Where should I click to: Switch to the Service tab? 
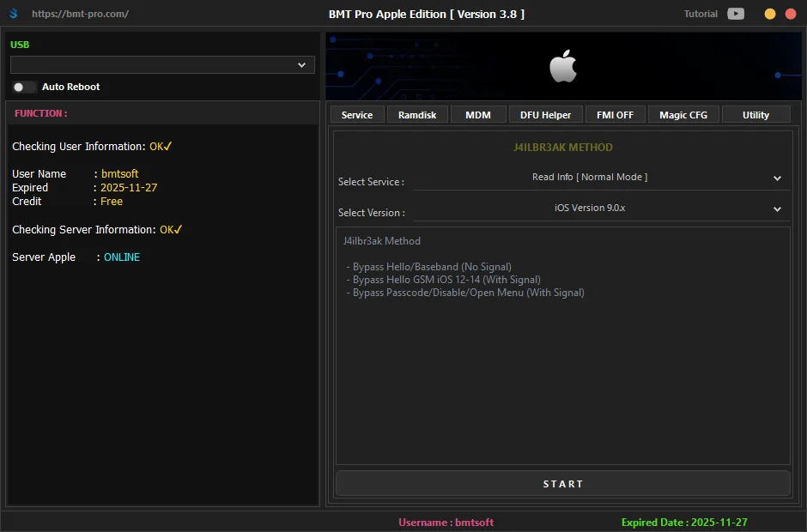[x=357, y=115]
